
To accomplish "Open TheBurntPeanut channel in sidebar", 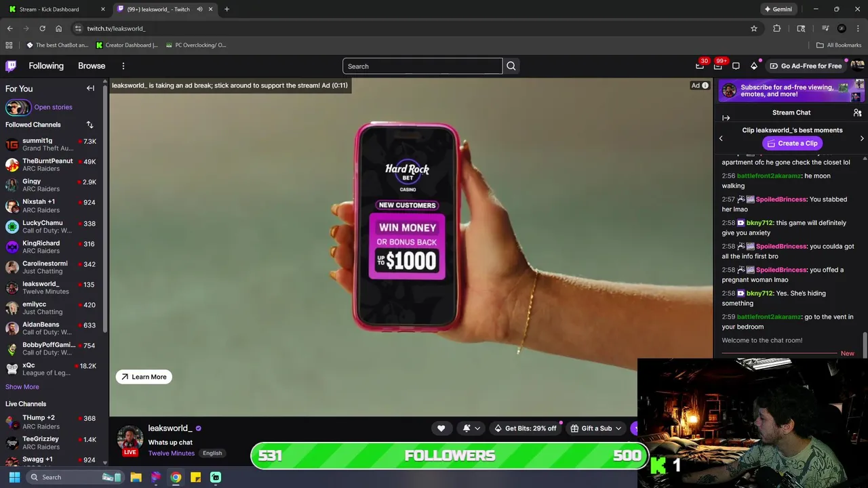I will point(52,165).
